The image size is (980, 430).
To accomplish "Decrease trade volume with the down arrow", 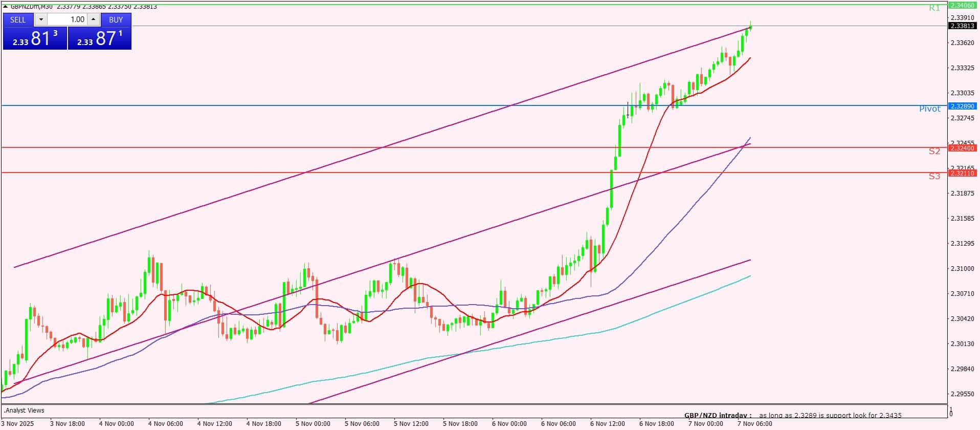I will [x=41, y=19].
